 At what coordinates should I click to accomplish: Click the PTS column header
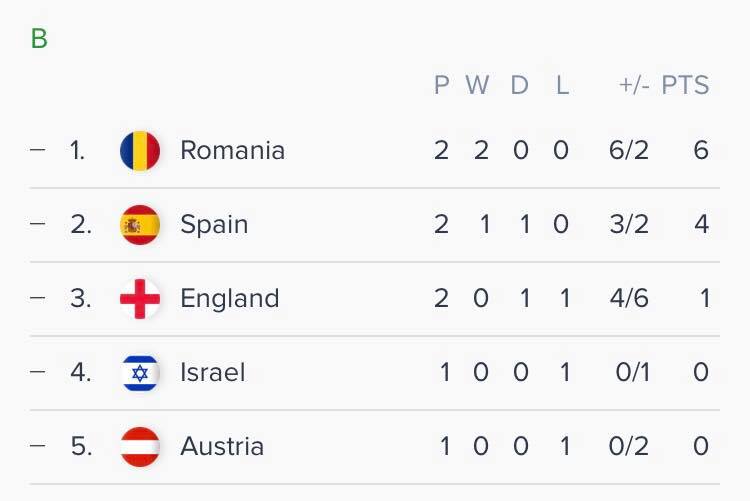tap(685, 86)
